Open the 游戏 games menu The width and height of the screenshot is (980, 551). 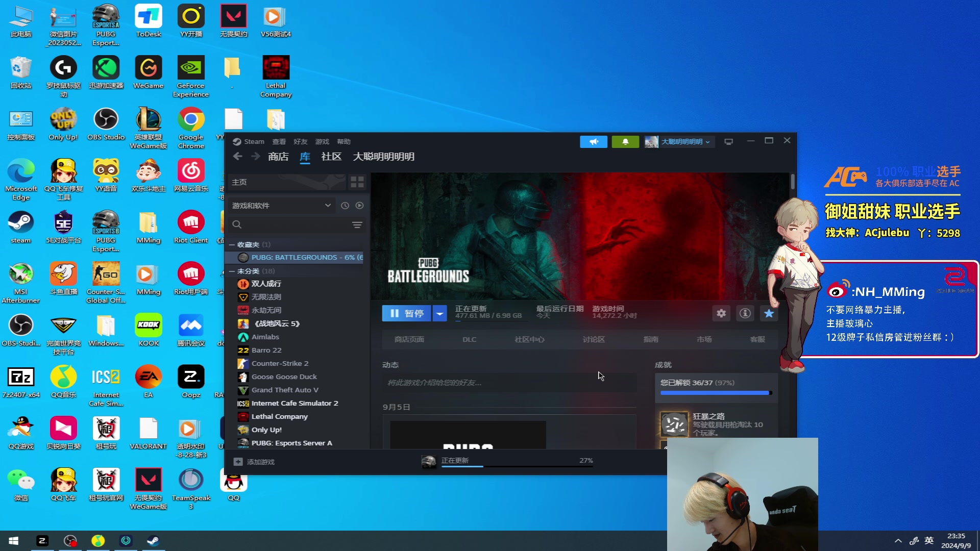pos(322,142)
